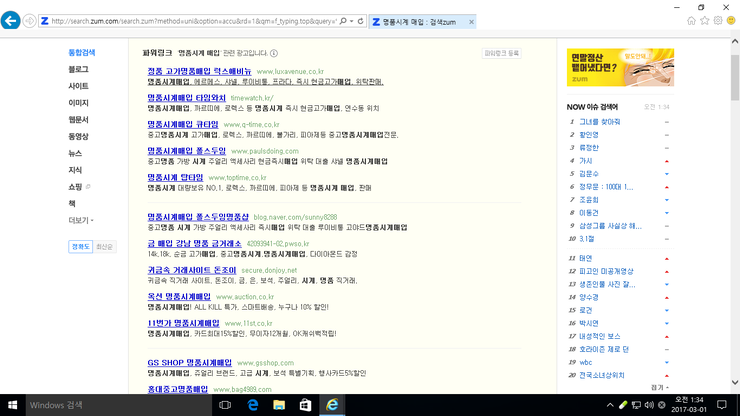Click trending keyword 이동건
Image resolution: width=740 pixels, height=416 pixels.
pos(589,213)
